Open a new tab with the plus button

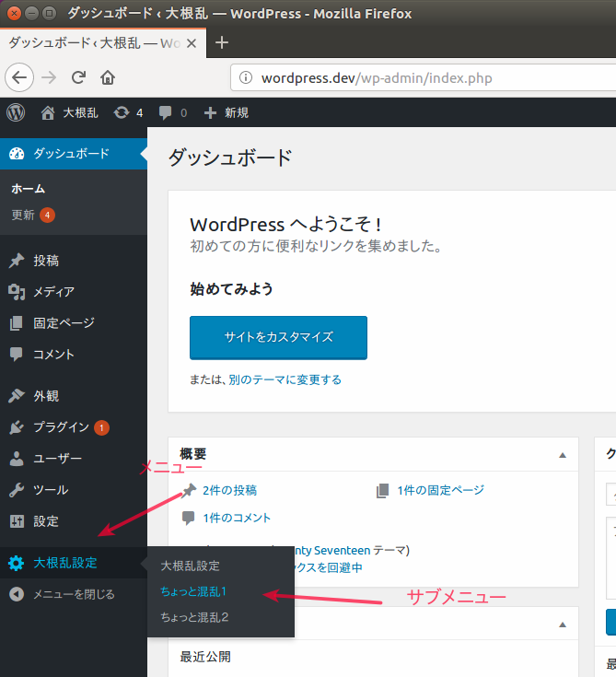tap(222, 42)
